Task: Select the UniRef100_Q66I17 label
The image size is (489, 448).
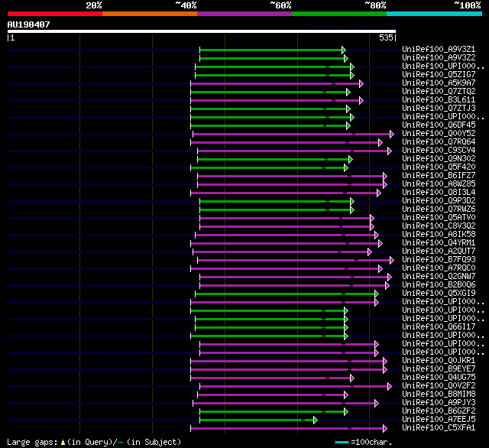Action: pyautogui.click(x=439, y=327)
